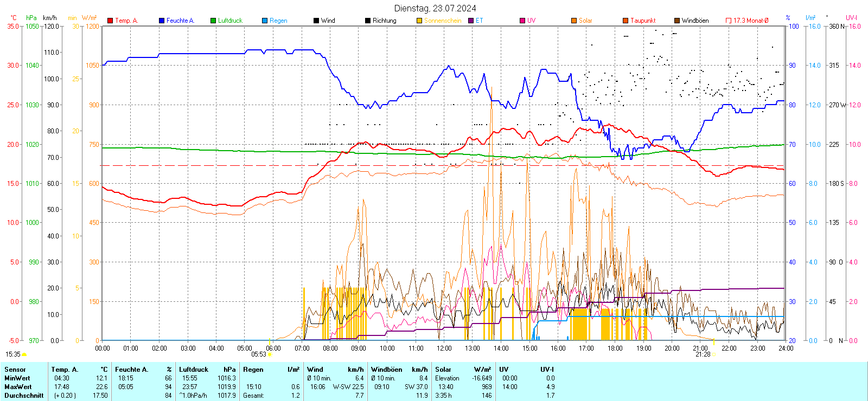The height and width of the screenshot is (401, 868).
Task: Click the chart title Dienstag, 23.07.2024
Action: tap(435, 8)
